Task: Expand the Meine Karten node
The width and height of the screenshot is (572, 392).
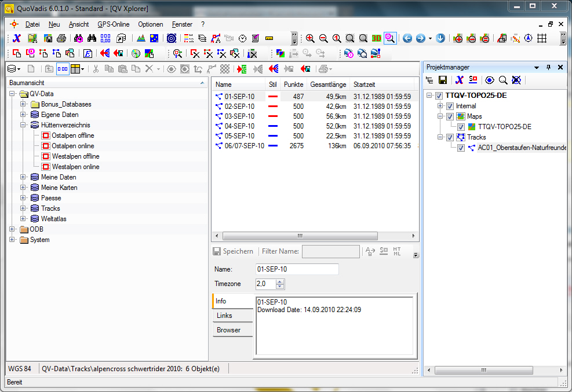Action: 23,188
